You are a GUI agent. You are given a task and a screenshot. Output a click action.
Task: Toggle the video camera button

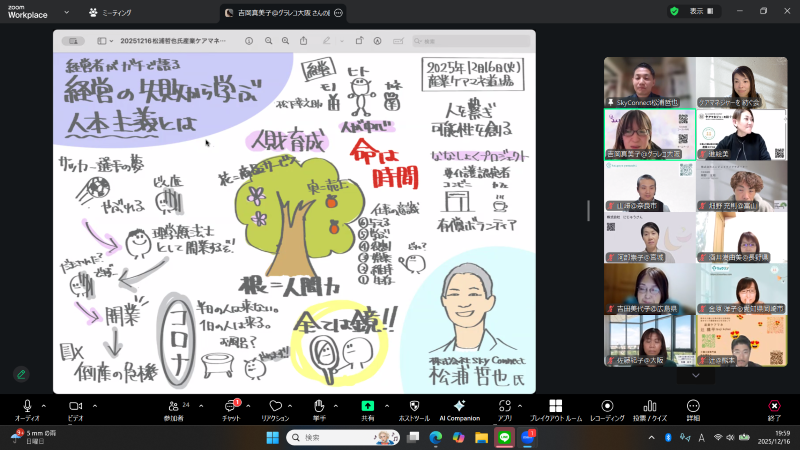[x=74, y=405]
